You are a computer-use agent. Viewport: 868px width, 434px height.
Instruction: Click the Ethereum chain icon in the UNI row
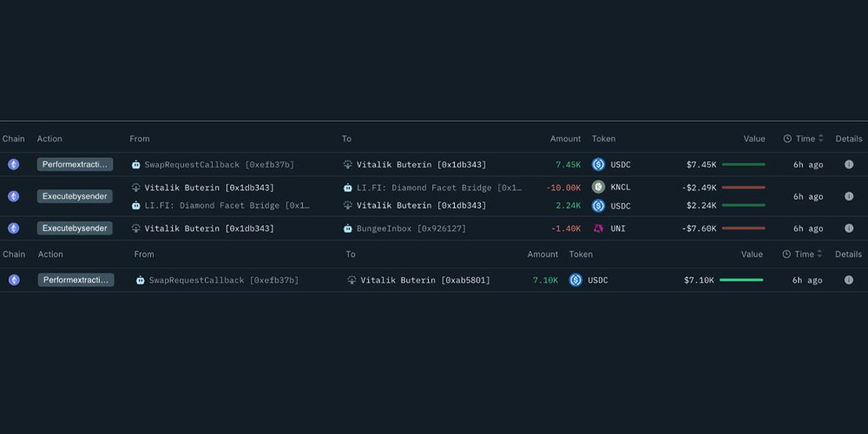13,228
